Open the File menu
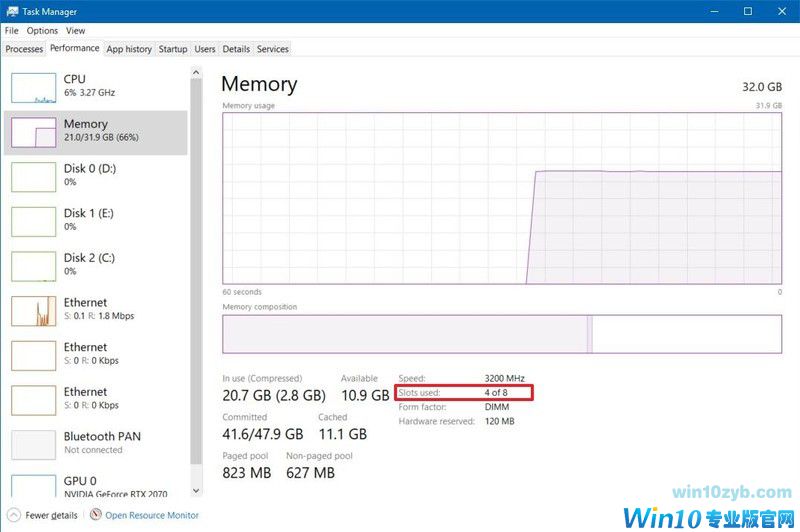 tap(12, 31)
